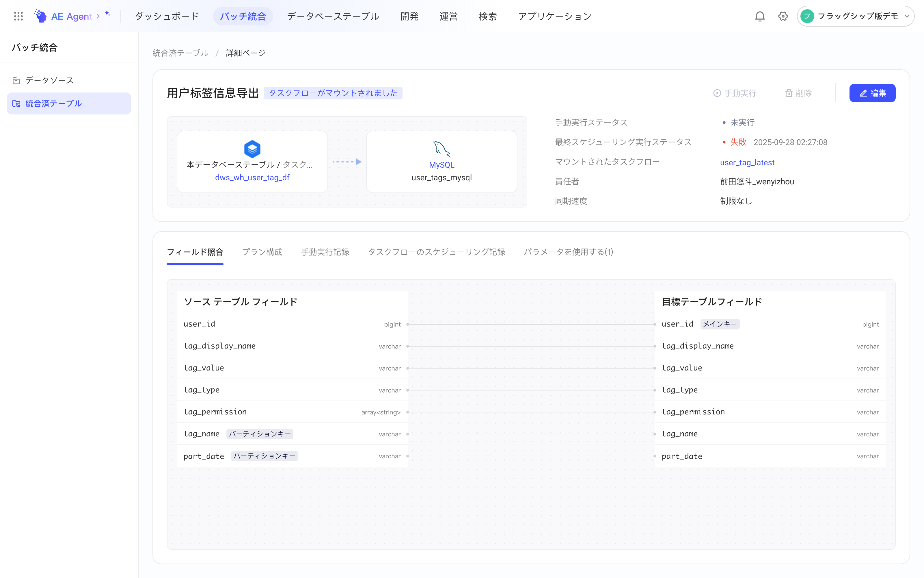Click the user_tags_mysql target table name
Viewport: 924px width, 578px height.
[x=442, y=177]
